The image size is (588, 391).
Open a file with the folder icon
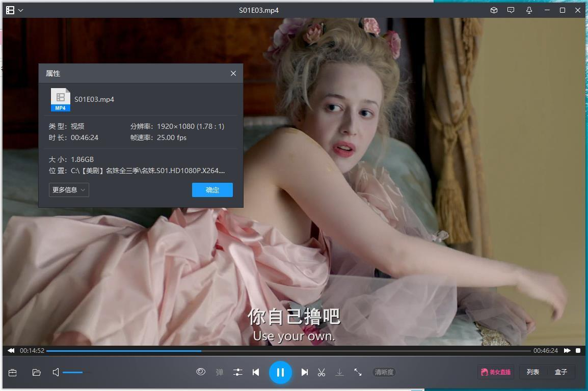point(36,372)
